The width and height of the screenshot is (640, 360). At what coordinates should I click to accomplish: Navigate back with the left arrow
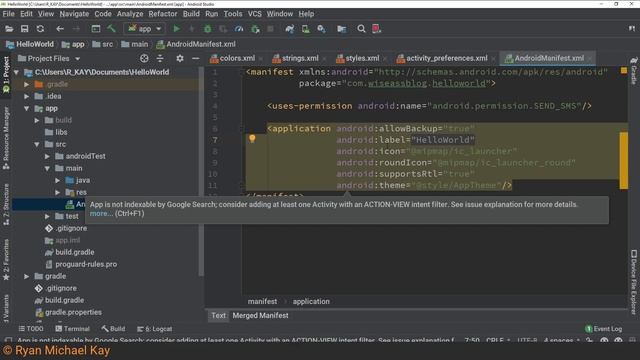pos(60,29)
